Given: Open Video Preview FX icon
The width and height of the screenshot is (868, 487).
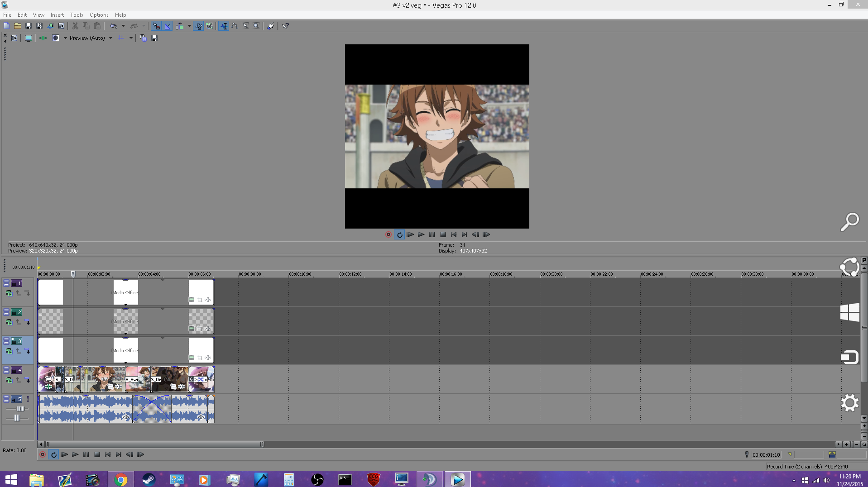Looking at the screenshot, I should (43, 38).
